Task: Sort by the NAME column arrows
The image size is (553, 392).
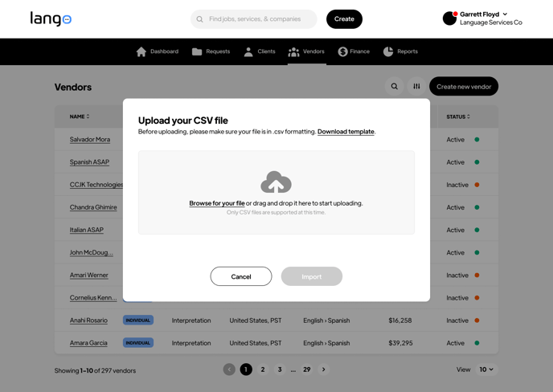Action: pyautogui.click(x=88, y=116)
